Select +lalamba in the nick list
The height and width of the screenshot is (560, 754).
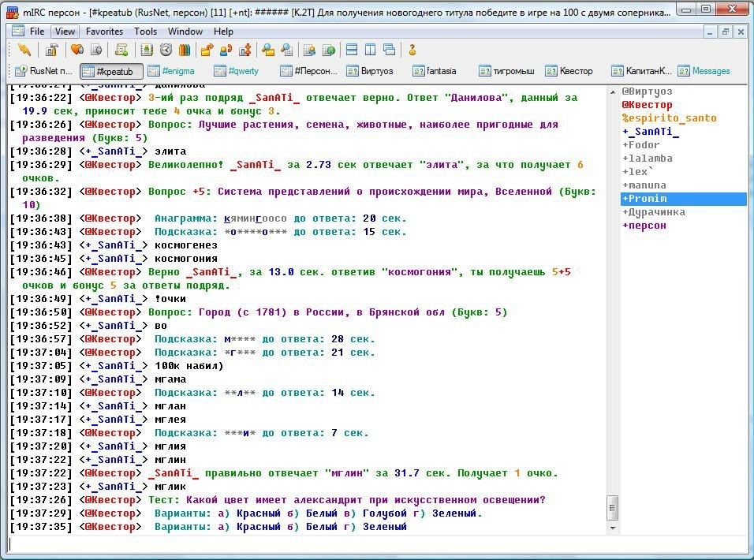pyautogui.click(x=648, y=159)
